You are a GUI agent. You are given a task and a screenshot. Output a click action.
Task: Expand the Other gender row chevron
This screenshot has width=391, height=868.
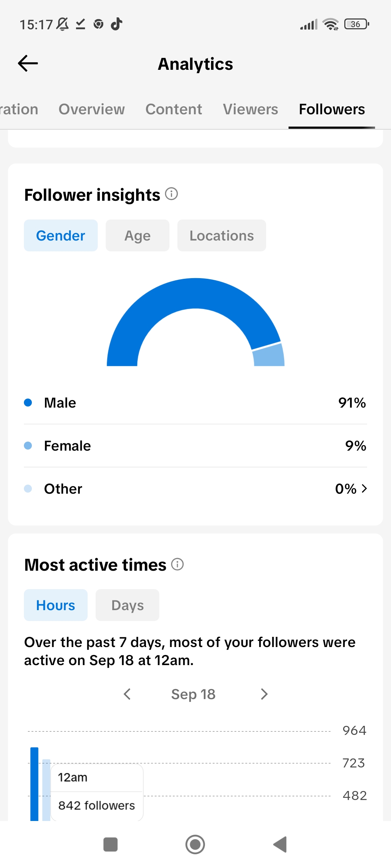click(364, 489)
